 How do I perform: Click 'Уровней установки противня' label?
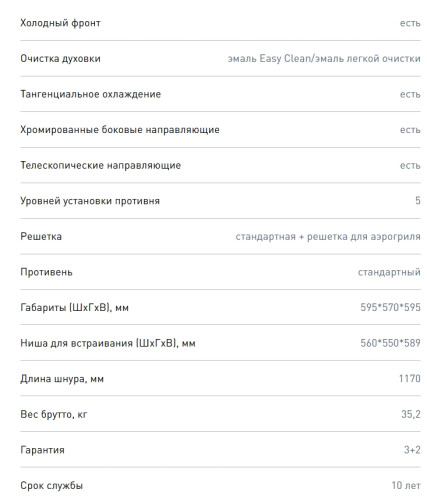90,201
